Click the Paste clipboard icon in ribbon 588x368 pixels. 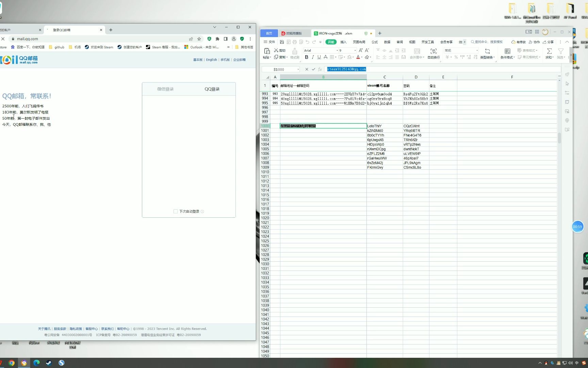tap(267, 51)
